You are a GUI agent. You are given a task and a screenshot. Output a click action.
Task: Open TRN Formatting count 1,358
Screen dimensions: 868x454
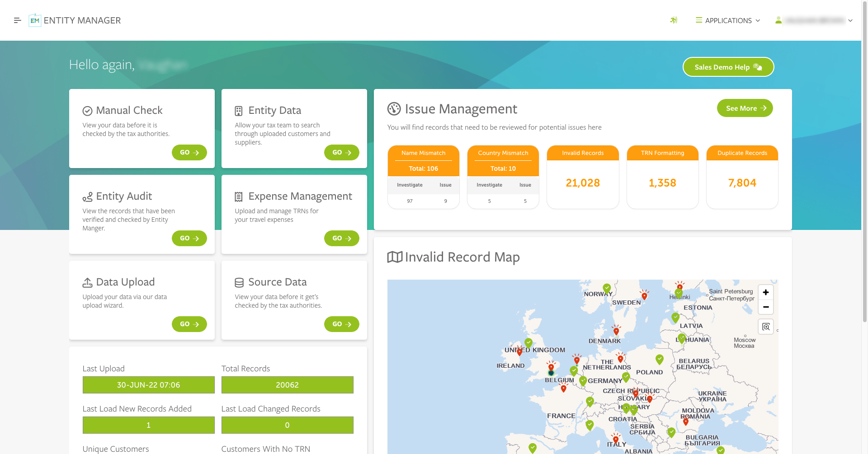click(662, 183)
